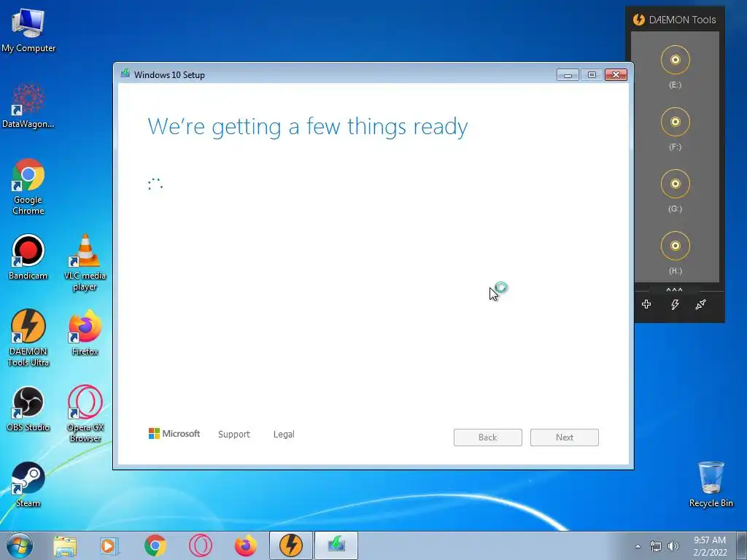Click the lightning quick mount icon in DAEMON Tools

(x=675, y=304)
